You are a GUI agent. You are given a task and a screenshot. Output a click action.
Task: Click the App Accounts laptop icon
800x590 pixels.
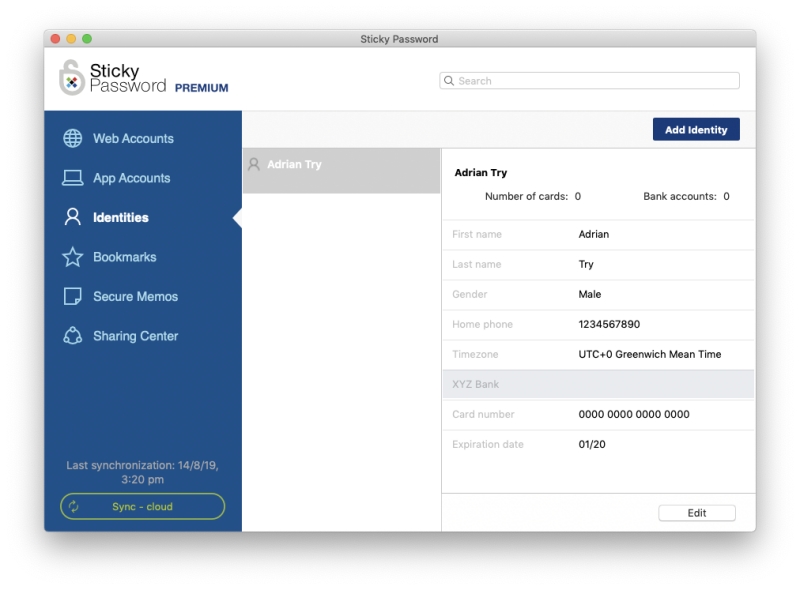point(72,178)
